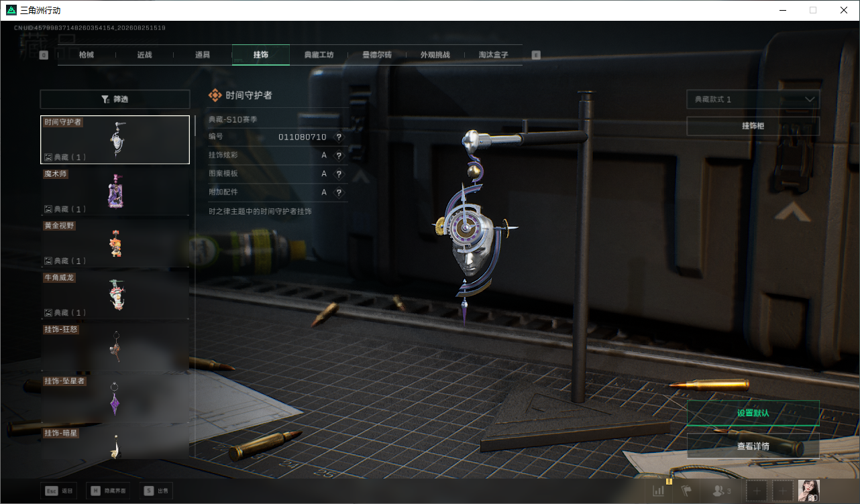Click the 典藏 image icon under 魔术师
This screenshot has width=860, height=504.
click(x=48, y=209)
